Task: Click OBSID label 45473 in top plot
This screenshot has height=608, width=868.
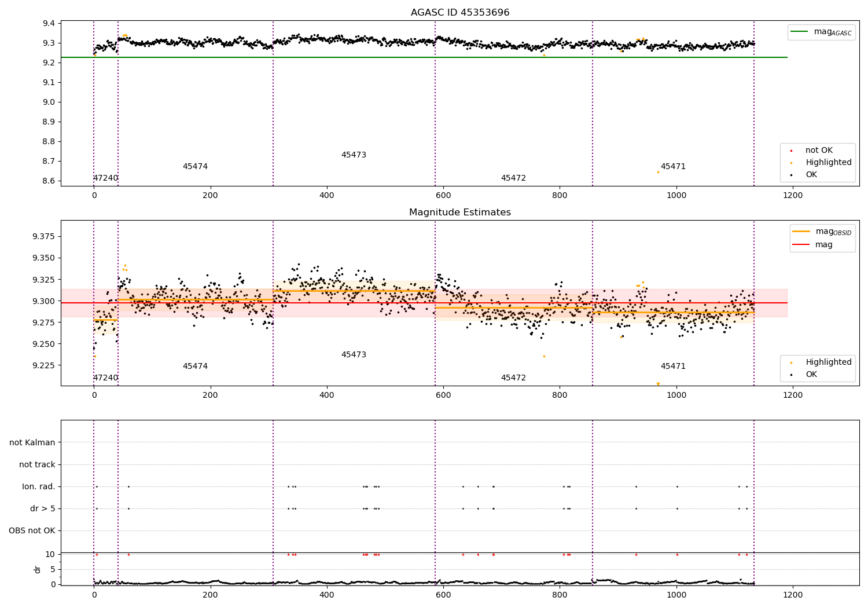Action: pos(354,155)
